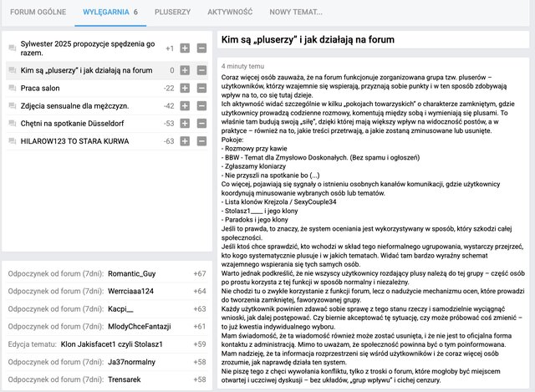This screenshot has height=392, width=535.
Task: Click minus button for Praca salon topic
Action: (201, 88)
